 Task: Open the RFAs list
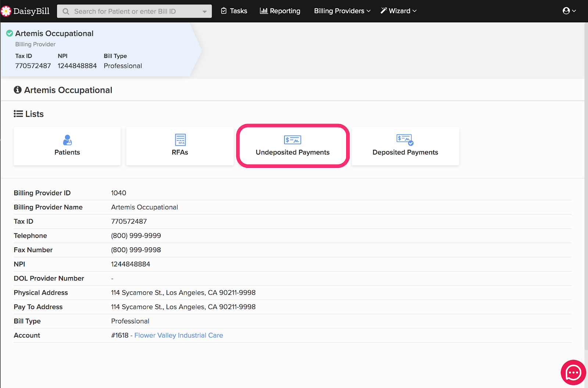pyautogui.click(x=180, y=146)
